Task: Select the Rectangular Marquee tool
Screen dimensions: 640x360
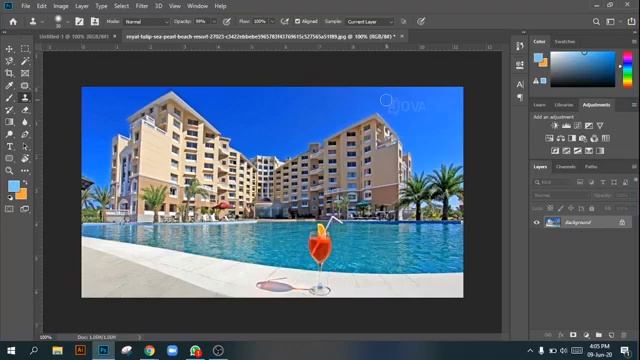Action: pyautogui.click(x=25, y=49)
